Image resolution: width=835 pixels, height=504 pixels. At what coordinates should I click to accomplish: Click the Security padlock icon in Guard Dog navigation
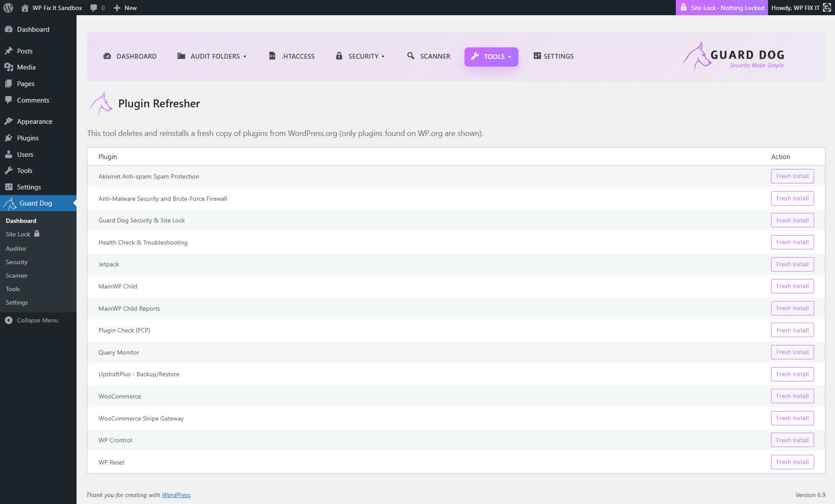339,56
